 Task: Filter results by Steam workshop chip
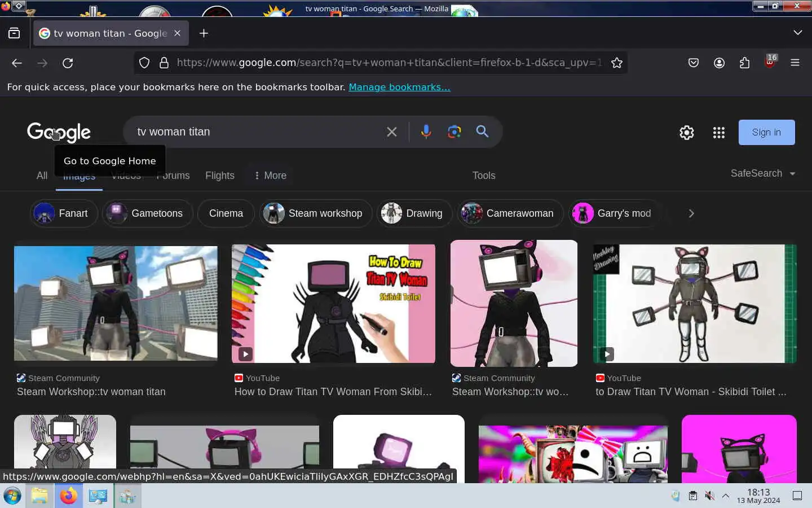coord(316,213)
